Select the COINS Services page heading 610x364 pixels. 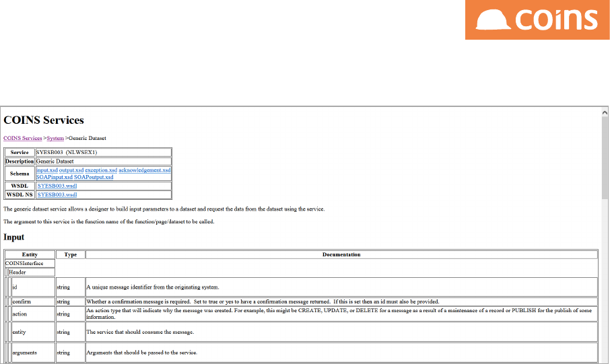44,120
